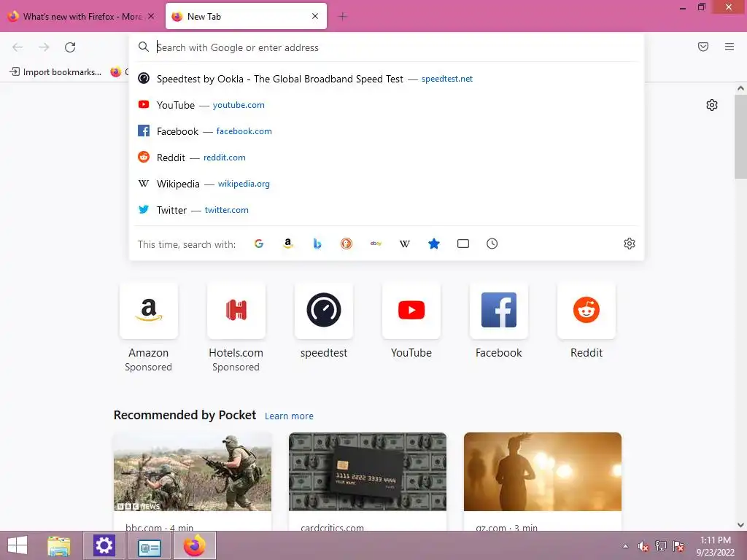This screenshot has width=747, height=560.
Task: Choose Twitter suggestion in address dropdown
Action: pos(387,210)
